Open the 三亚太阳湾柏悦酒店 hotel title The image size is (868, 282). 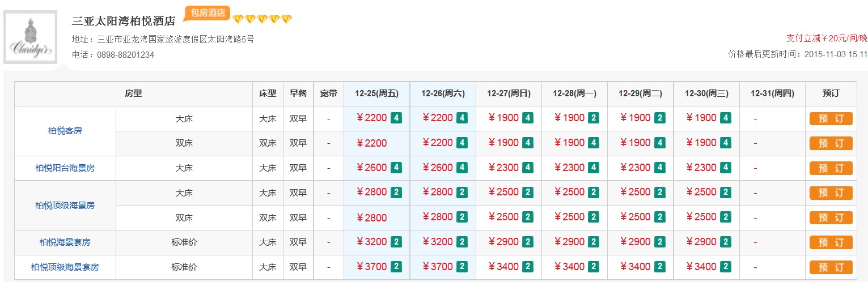[123, 21]
